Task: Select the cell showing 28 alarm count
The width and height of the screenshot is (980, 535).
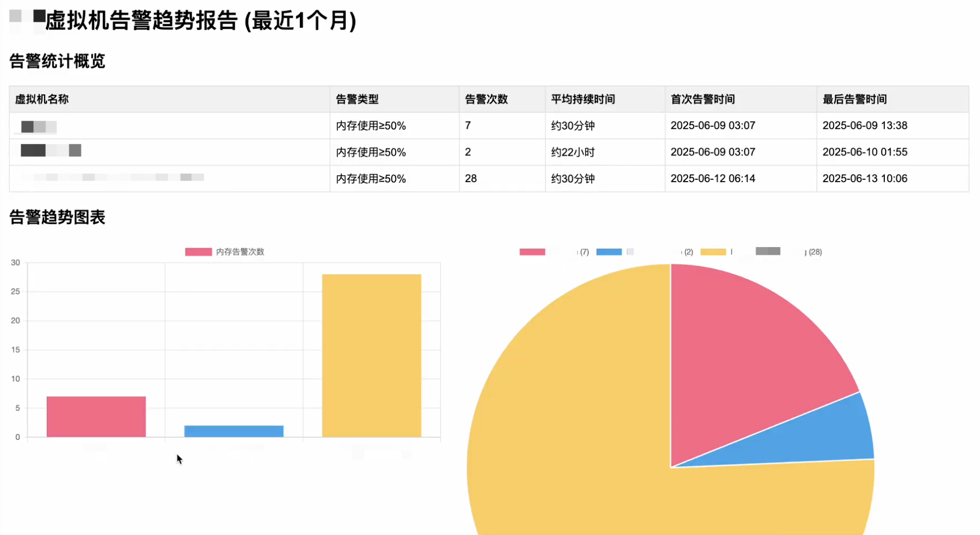Action: coord(471,179)
